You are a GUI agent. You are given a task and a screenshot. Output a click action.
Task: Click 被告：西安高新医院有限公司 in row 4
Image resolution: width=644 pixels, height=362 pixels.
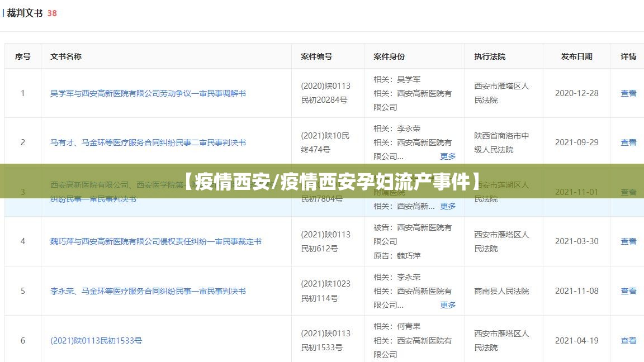click(413, 235)
